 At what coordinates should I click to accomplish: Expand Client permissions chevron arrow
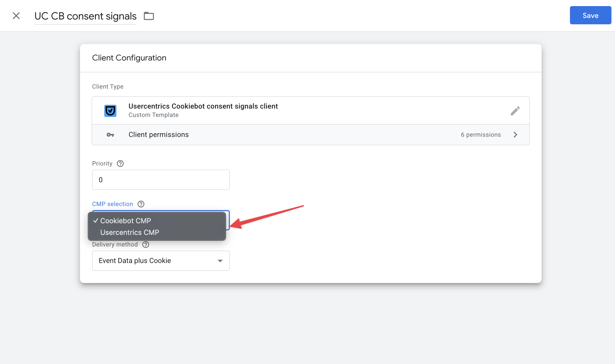point(515,135)
